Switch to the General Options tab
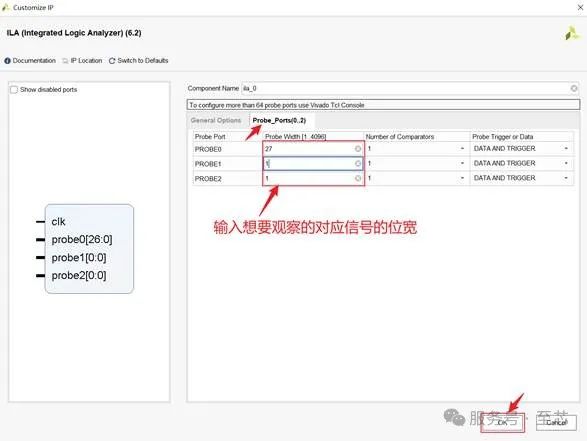The image size is (587, 441). click(x=216, y=120)
